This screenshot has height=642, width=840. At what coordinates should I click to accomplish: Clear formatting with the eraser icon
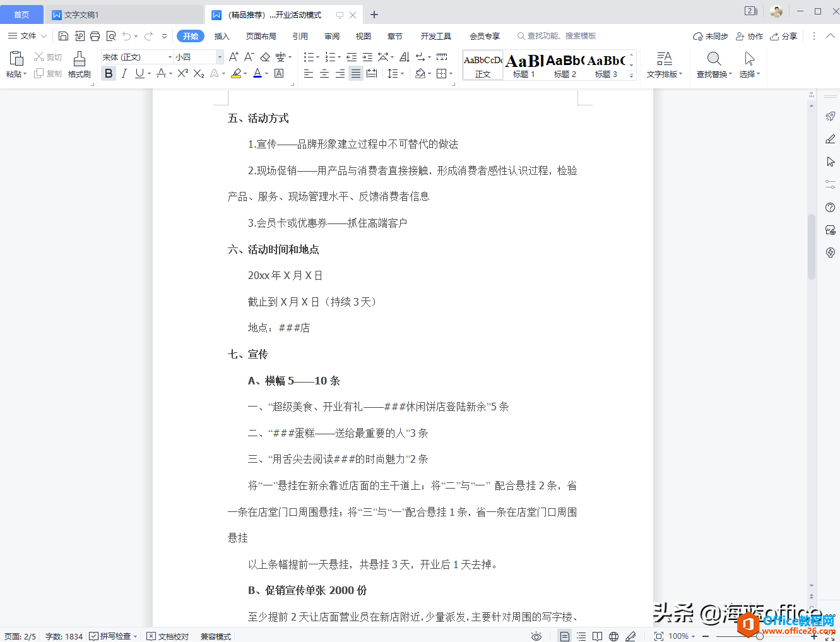pos(265,57)
